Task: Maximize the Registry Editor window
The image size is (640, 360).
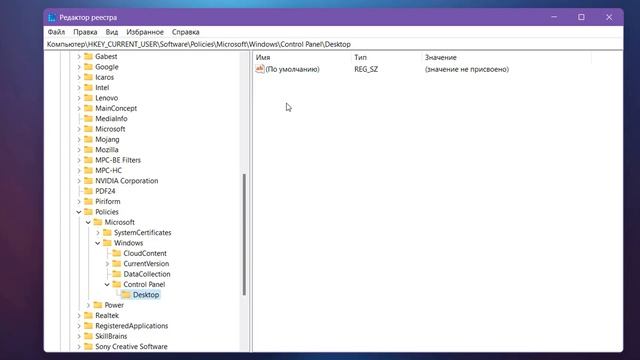Action: pyautogui.click(x=581, y=17)
